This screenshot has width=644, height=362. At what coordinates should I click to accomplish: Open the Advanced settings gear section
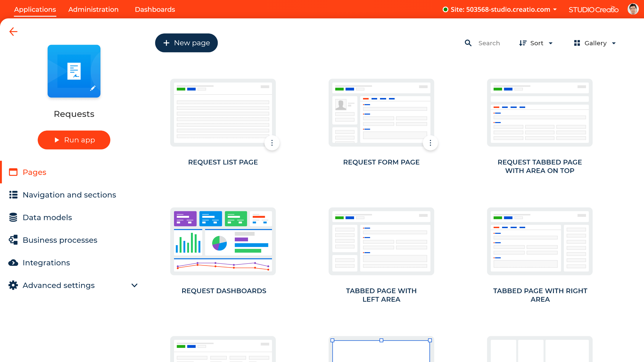[59, 285]
